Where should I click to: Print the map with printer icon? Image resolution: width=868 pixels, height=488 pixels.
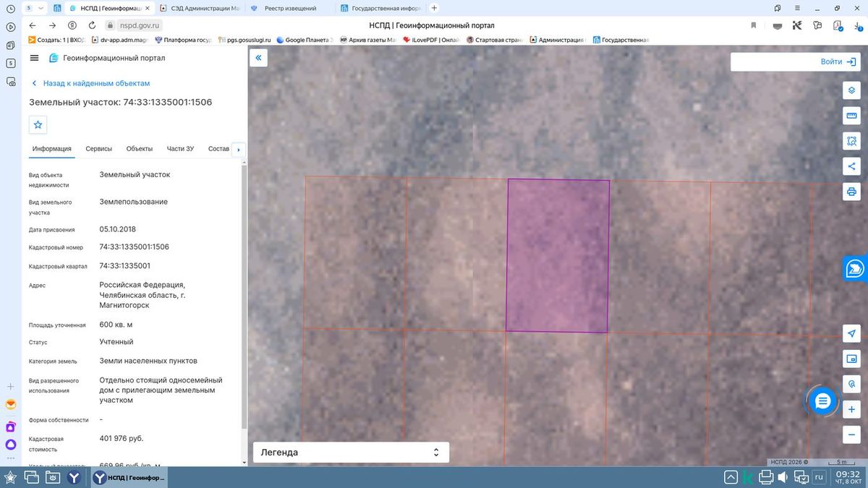(851, 192)
